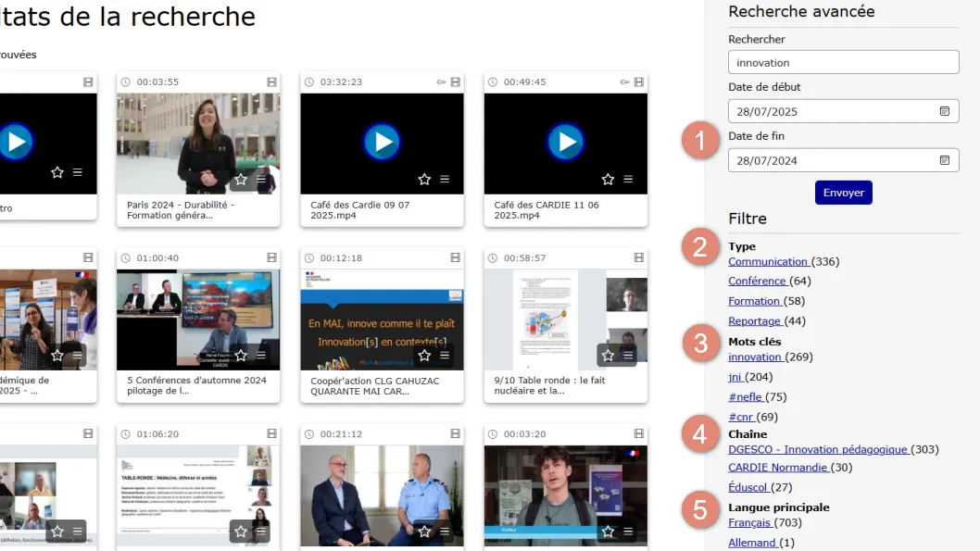Open the 00:21:12 two-men interview thumbnail

click(x=382, y=496)
